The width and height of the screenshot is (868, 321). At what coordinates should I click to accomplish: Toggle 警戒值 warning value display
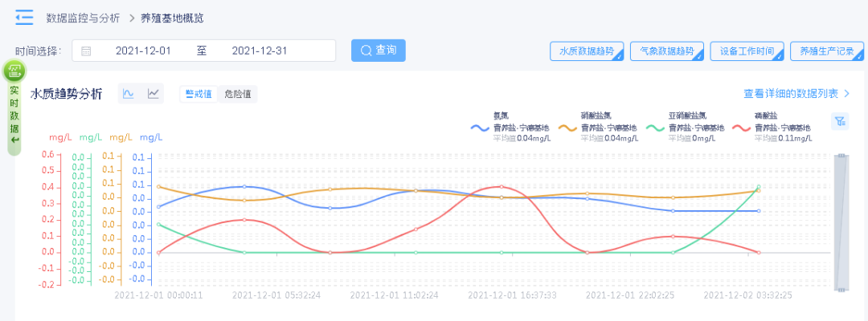click(199, 94)
